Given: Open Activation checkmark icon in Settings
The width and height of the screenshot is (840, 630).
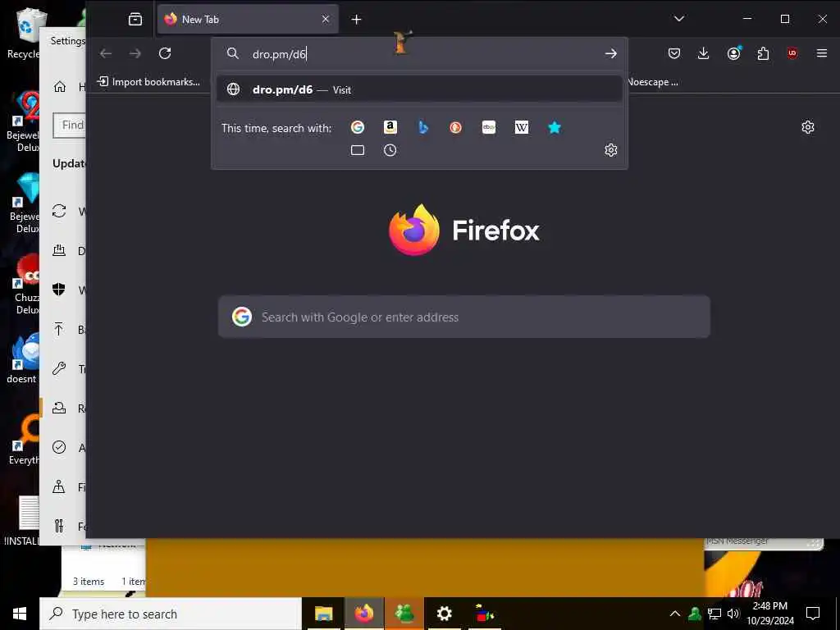Looking at the screenshot, I should [x=59, y=447].
